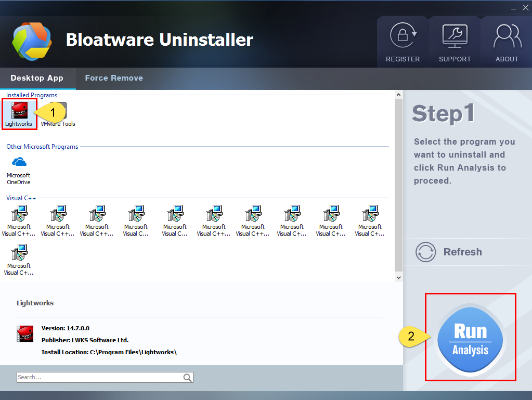Click the Visual C++ section heading

[21, 198]
